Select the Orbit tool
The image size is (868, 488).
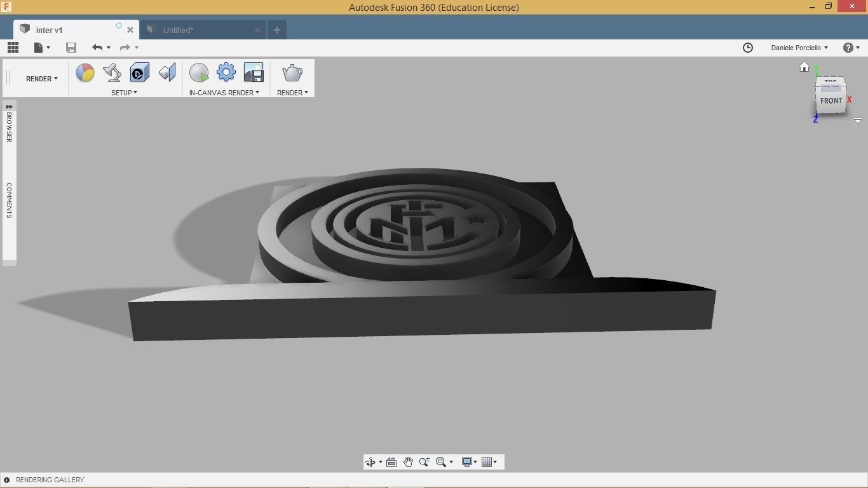(x=370, y=463)
